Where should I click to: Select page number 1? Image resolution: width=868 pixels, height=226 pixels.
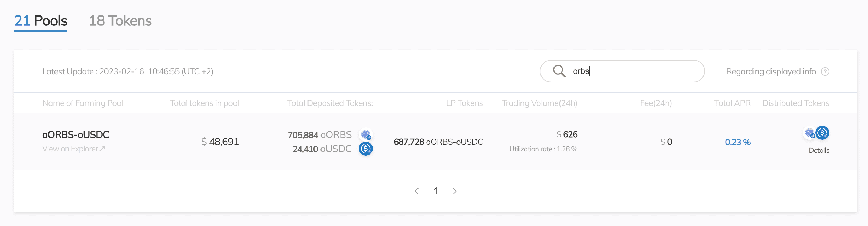point(436,191)
